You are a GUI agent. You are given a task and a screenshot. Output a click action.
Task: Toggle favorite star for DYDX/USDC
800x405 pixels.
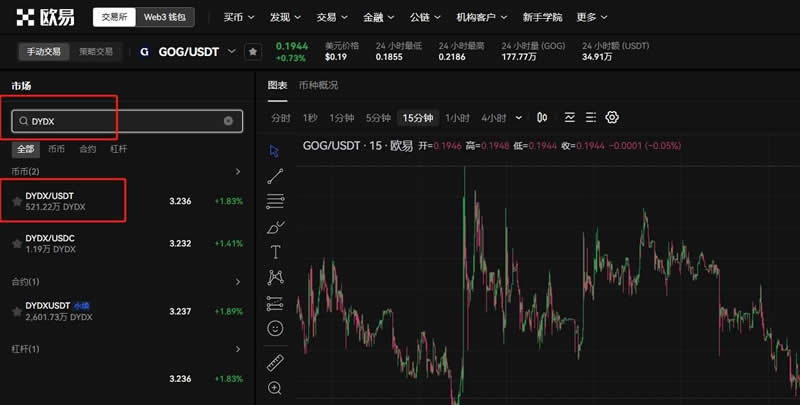(x=16, y=243)
